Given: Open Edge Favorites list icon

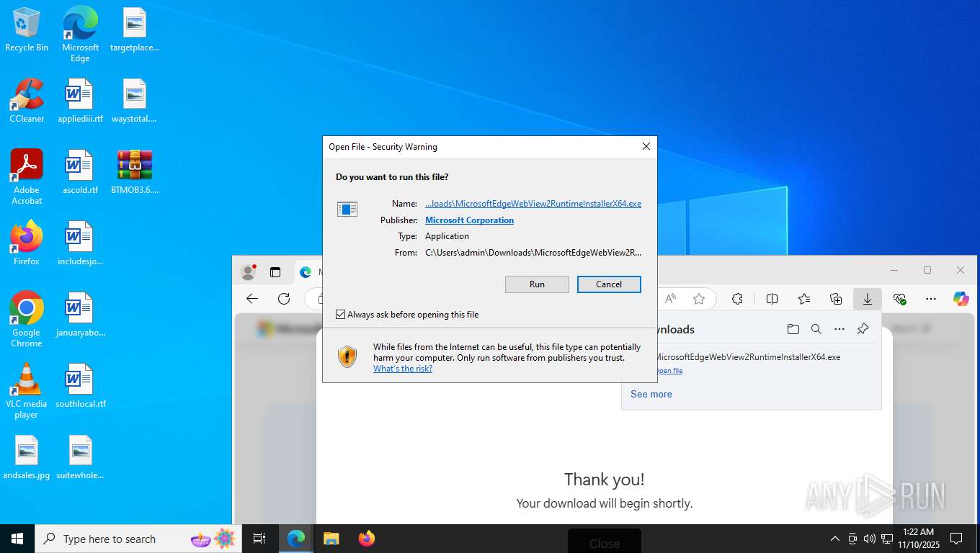Looking at the screenshot, I should (x=804, y=299).
